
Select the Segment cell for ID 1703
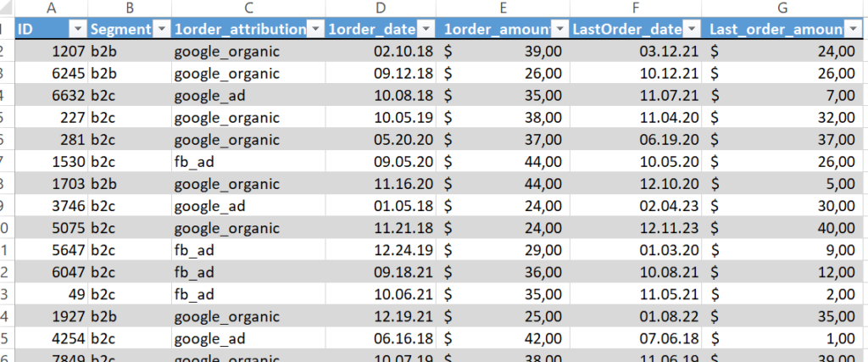pyautogui.click(x=128, y=184)
